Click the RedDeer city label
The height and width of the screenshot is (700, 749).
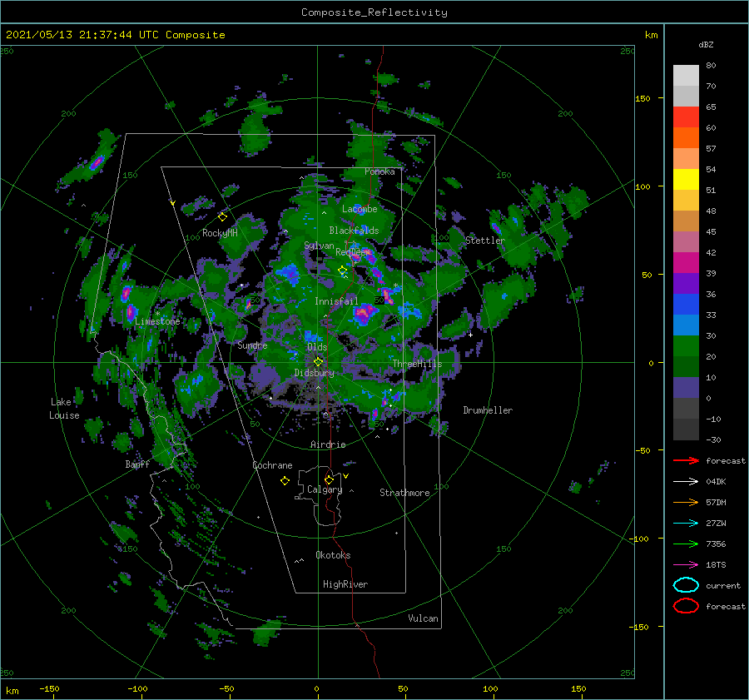351,252
